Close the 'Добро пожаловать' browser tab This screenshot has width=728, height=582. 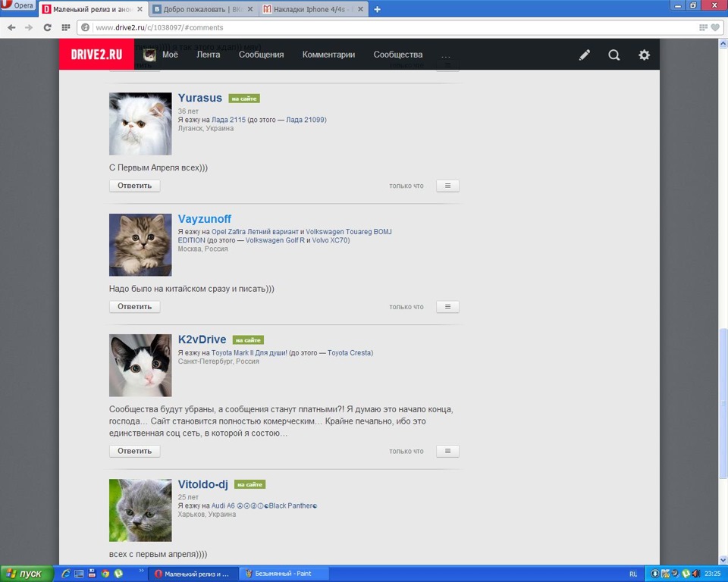pyautogui.click(x=250, y=9)
